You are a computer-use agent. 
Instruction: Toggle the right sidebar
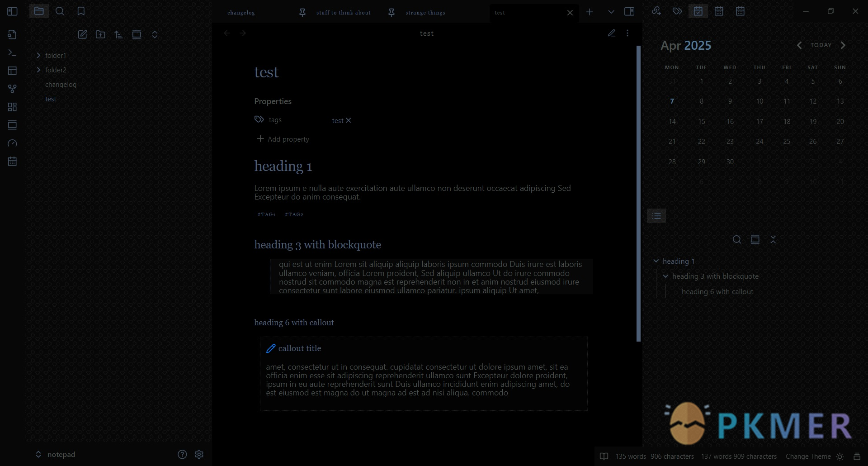629,12
